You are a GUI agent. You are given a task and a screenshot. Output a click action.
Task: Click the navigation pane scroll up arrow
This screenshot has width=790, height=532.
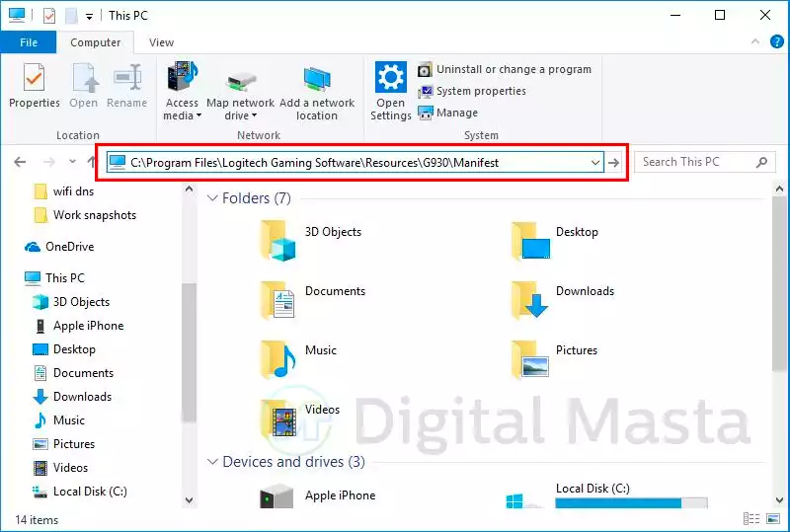pyautogui.click(x=189, y=190)
